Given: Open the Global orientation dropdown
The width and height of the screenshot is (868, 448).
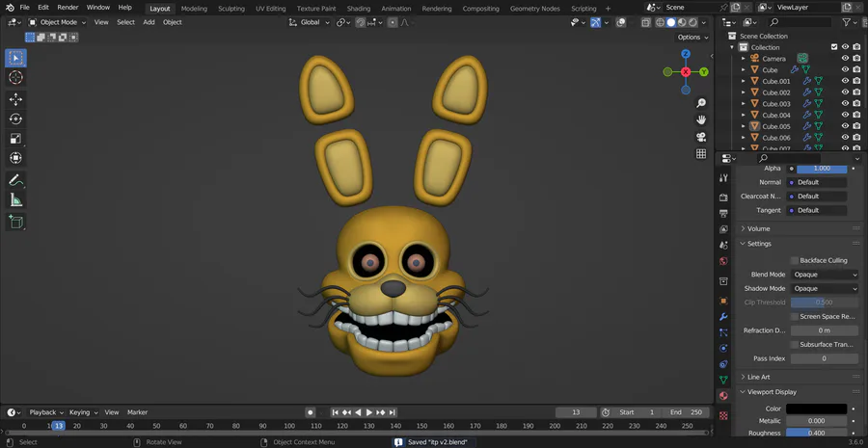Looking at the screenshot, I should click(x=310, y=23).
